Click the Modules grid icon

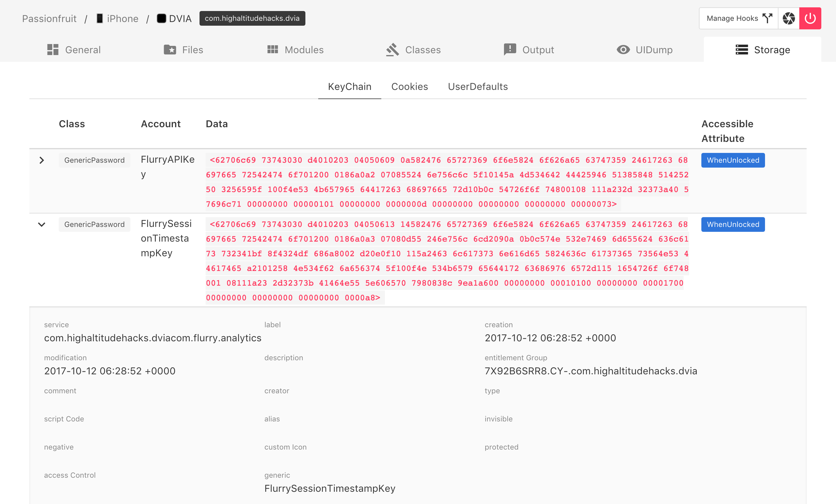(x=272, y=50)
